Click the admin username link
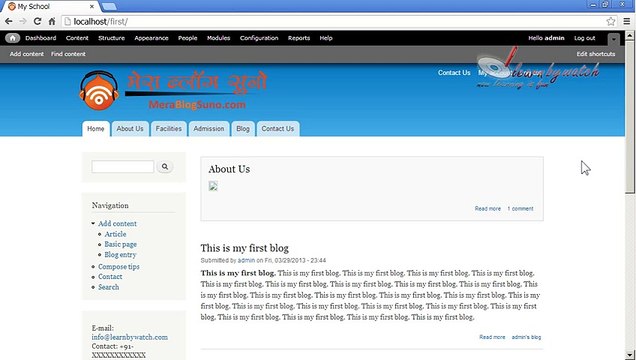This screenshot has height=360, width=636. [x=554, y=38]
